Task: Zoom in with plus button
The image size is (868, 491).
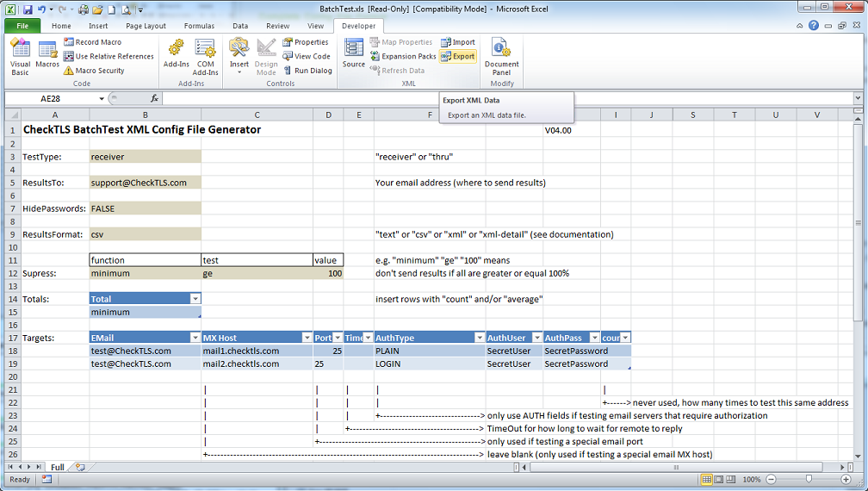Action: (846, 480)
